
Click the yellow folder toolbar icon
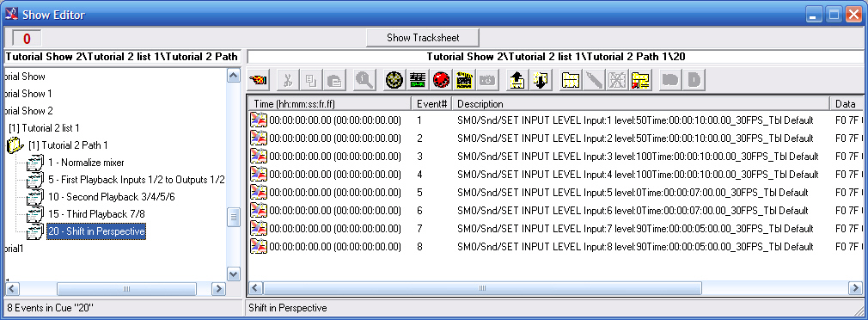[570, 81]
